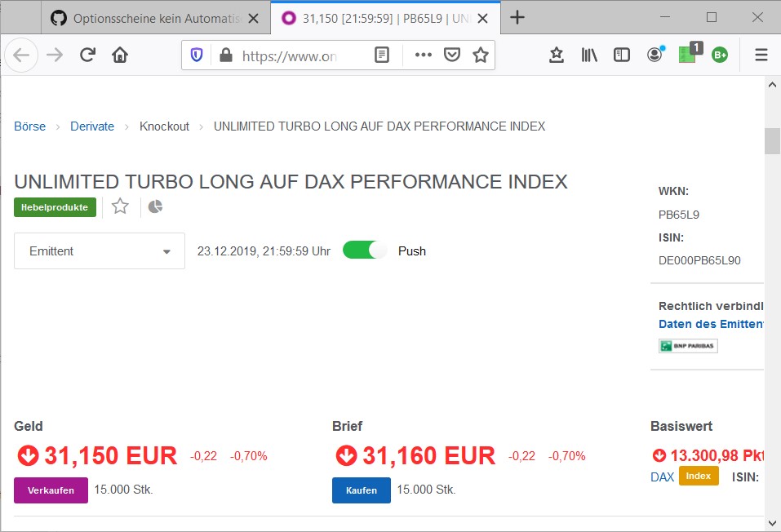Screen dimensions: 781x532
Task: Click the B+ extension icon
Action: click(719, 54)
